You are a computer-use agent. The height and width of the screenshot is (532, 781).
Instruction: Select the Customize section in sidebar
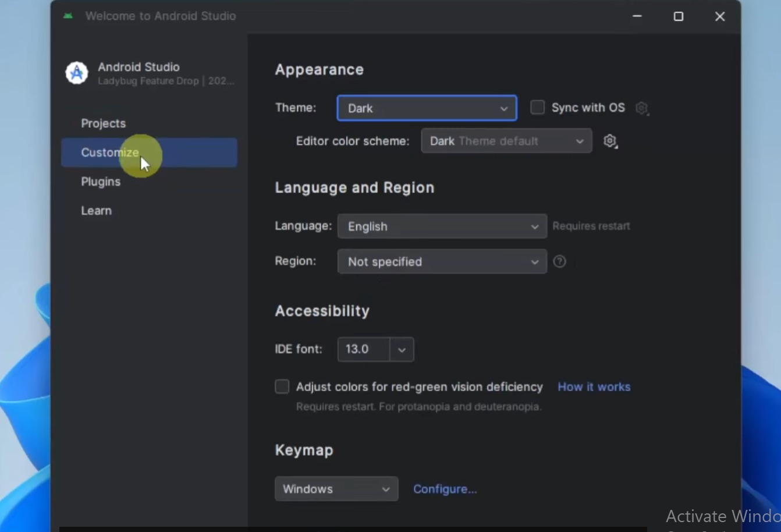click(149, 152)
